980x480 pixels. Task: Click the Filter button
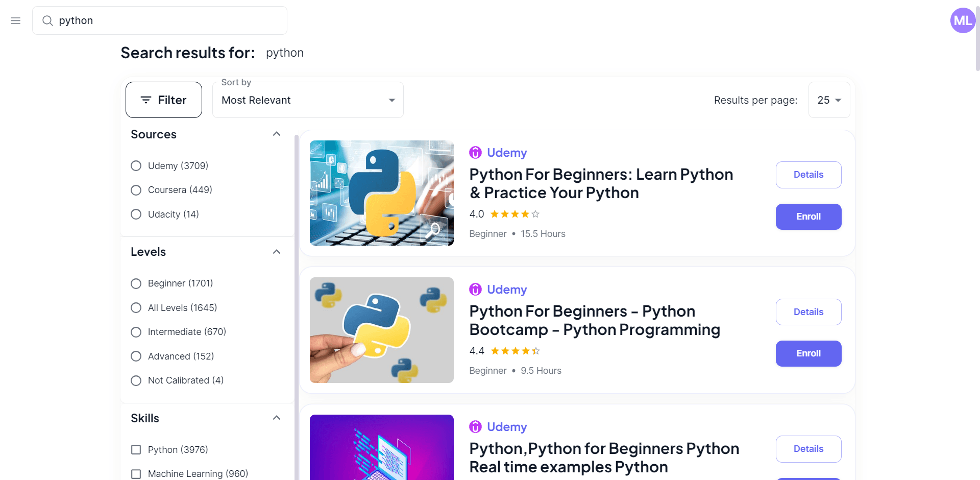click(x=164, y=100)
